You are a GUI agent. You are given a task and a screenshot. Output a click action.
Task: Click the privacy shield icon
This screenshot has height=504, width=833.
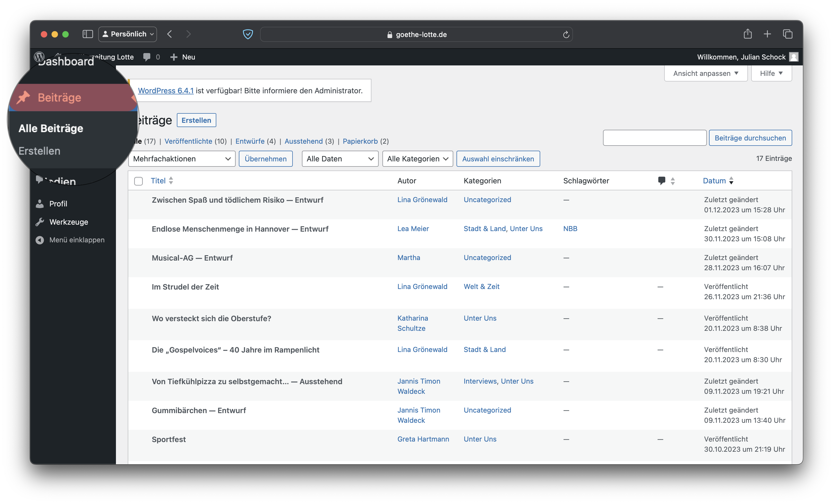248,34
